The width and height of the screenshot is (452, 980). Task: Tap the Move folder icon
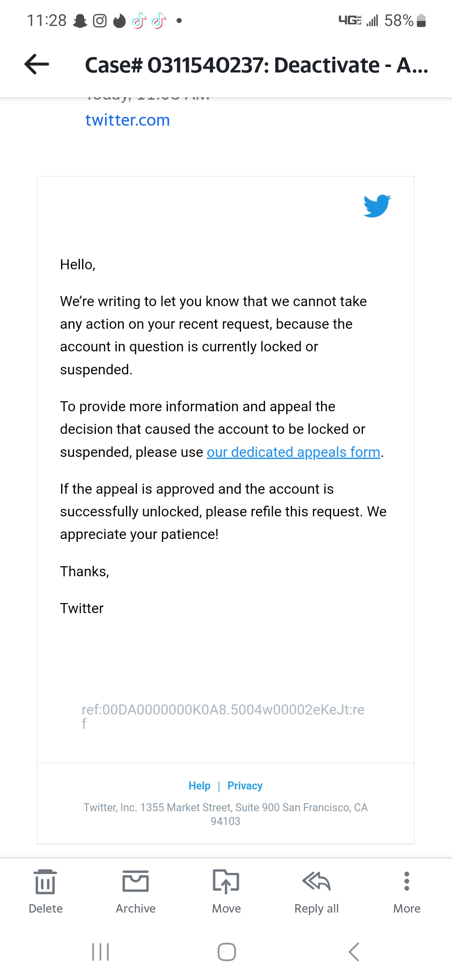[x=226, y=882]
